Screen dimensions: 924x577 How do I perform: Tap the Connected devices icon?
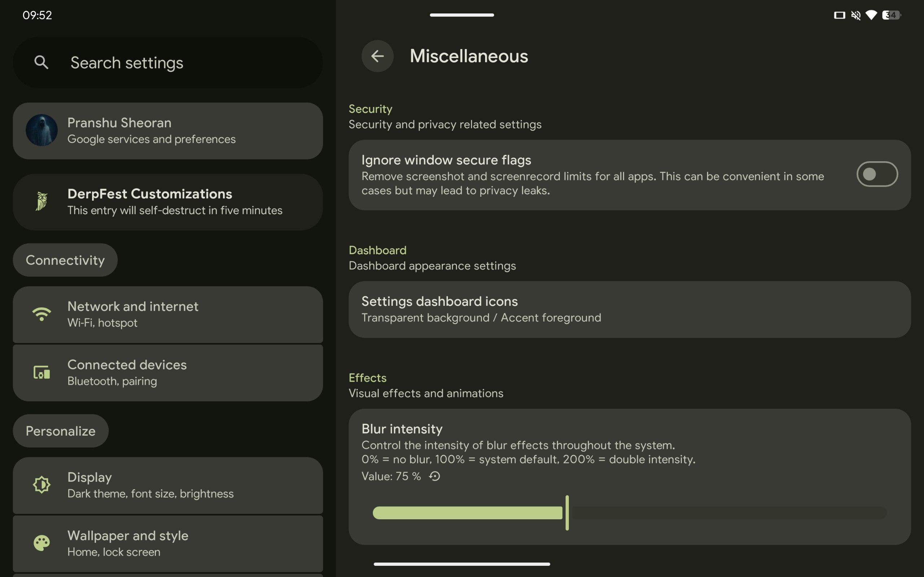coord(41,373)
